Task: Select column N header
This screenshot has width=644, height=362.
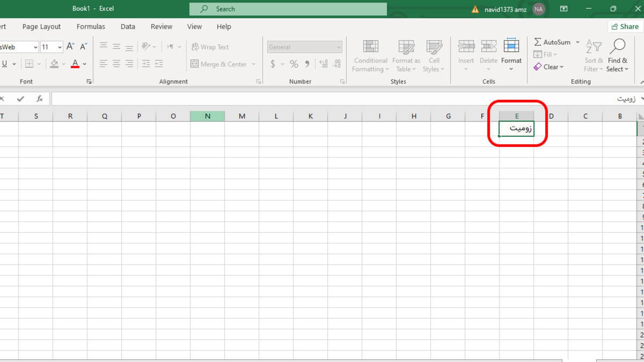Action: pyautogui.click(x=207, y=116)
